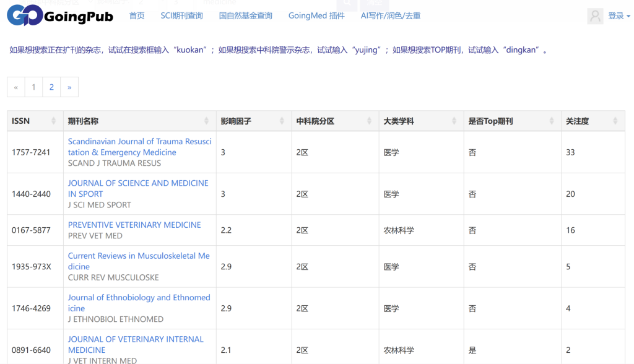Sort by 关注度 column arrows
634x364 pixels.
click(x=615, y=121)
